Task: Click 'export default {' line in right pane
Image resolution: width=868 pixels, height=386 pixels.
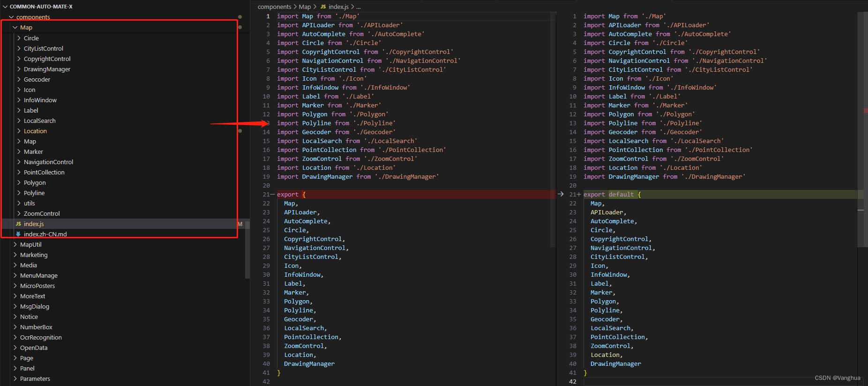Action: click(612, 194)
